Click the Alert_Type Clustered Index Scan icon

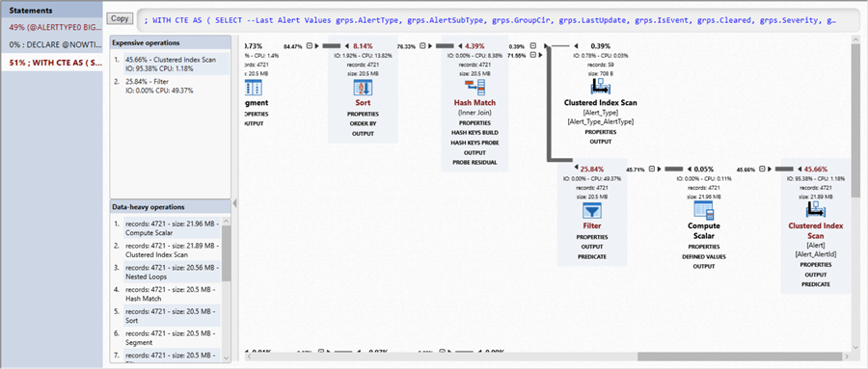[600, 87]
